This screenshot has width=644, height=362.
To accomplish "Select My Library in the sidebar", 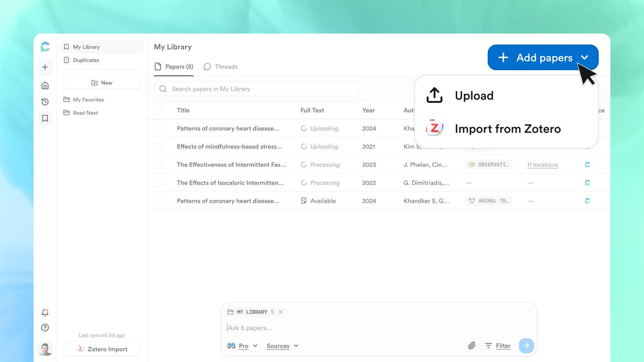I will tap(101, 47).
